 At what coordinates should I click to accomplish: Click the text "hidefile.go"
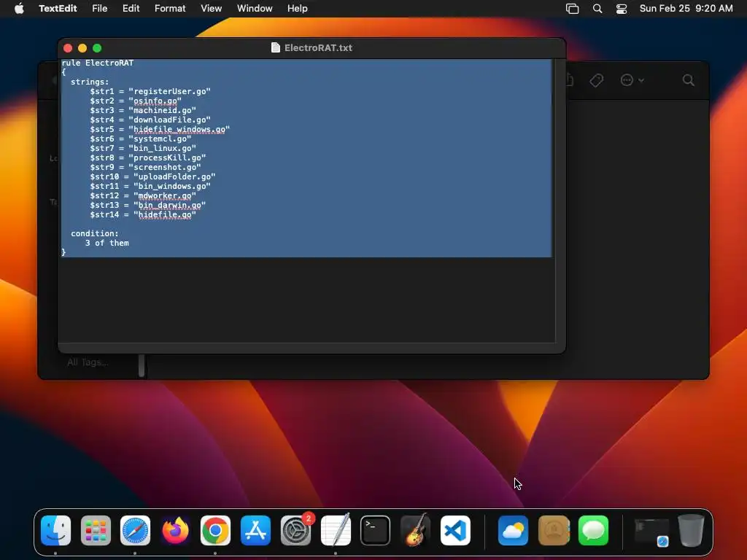165,215
